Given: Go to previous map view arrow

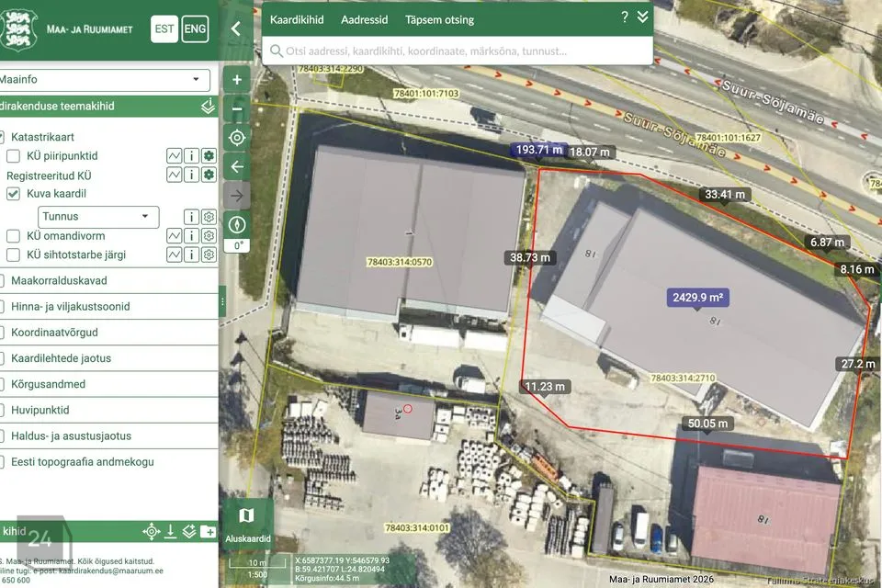Looking at the screenshot, I should [237, 166].
